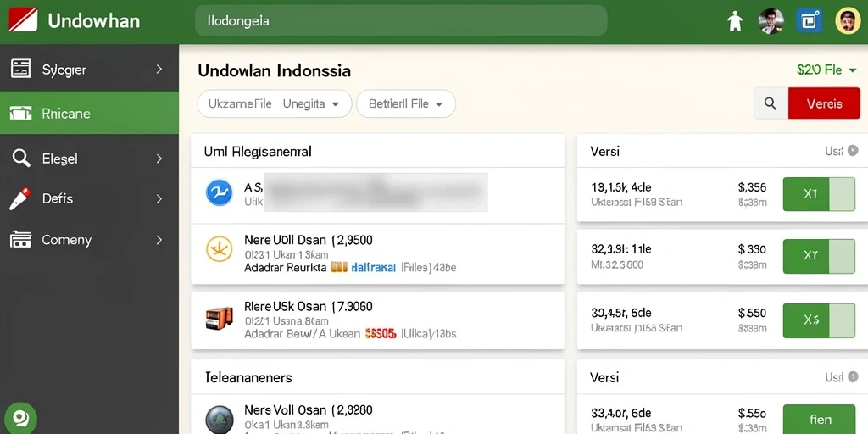Toggle the XY switch in 32,3,9l row
This screenshot has height=434, width=868.
tap(819, 256)
